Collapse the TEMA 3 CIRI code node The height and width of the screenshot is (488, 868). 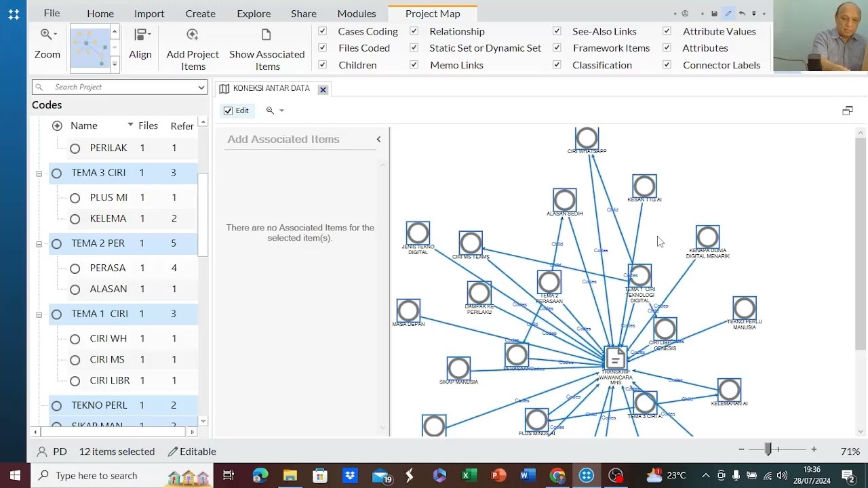(39, 174)
